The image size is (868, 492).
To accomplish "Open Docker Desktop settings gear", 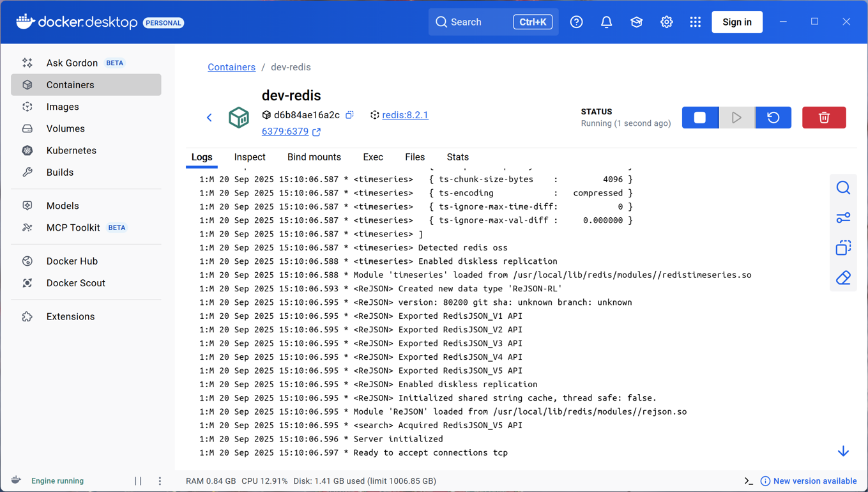I will (x=666, y=22).
